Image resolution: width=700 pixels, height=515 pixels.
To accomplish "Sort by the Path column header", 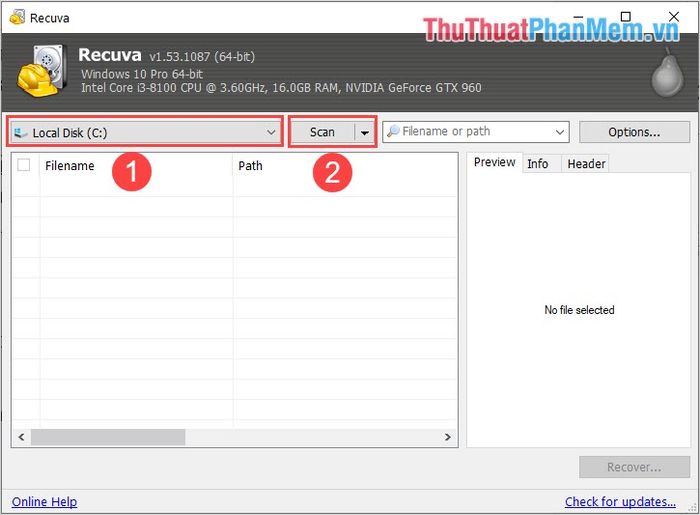I will (345, 166).
